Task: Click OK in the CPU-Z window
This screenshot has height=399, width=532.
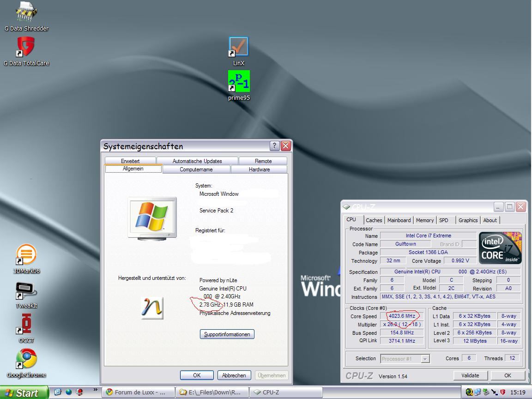Action: pyautogui.click(x=508, y=375)
